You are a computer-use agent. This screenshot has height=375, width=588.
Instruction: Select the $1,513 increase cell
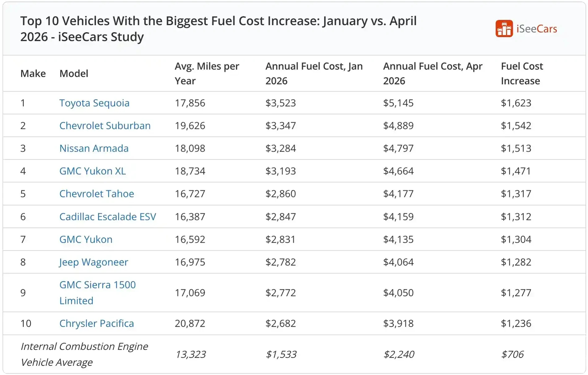516,148
